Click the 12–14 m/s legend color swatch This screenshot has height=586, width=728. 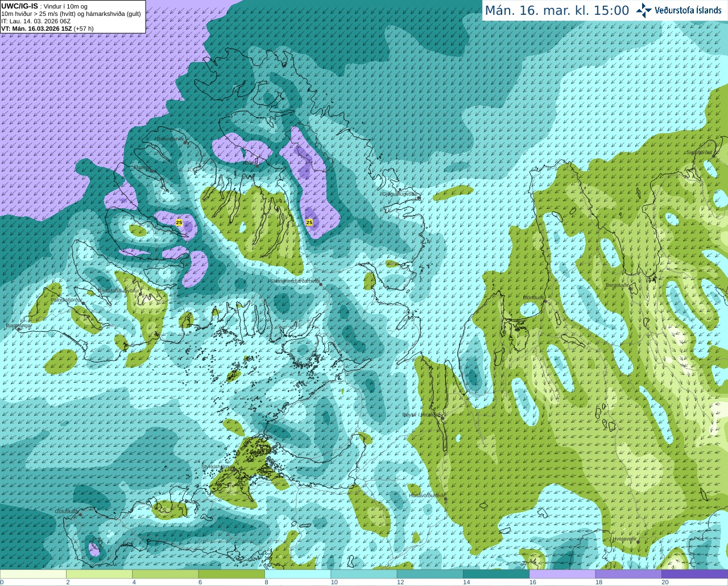(x=430, y=574)
